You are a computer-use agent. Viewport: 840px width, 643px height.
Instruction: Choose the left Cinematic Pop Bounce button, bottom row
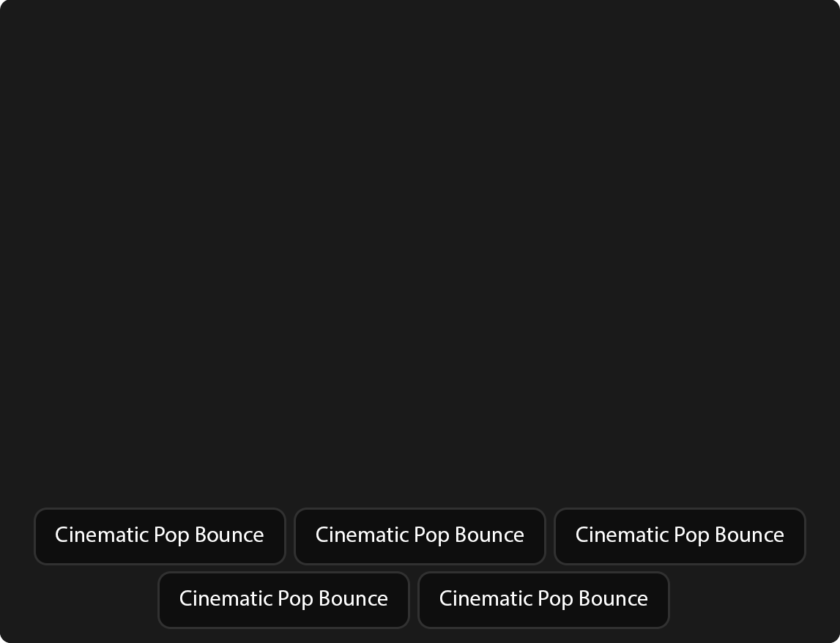(283, 600)
